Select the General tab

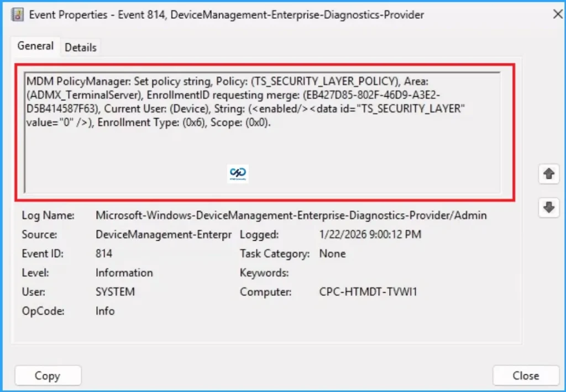pos(35,46)
